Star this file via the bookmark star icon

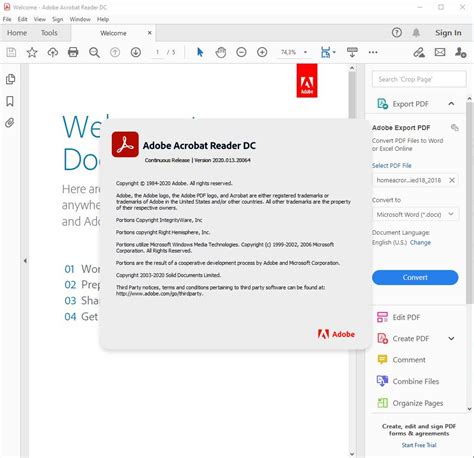click(x=32, y=52)
